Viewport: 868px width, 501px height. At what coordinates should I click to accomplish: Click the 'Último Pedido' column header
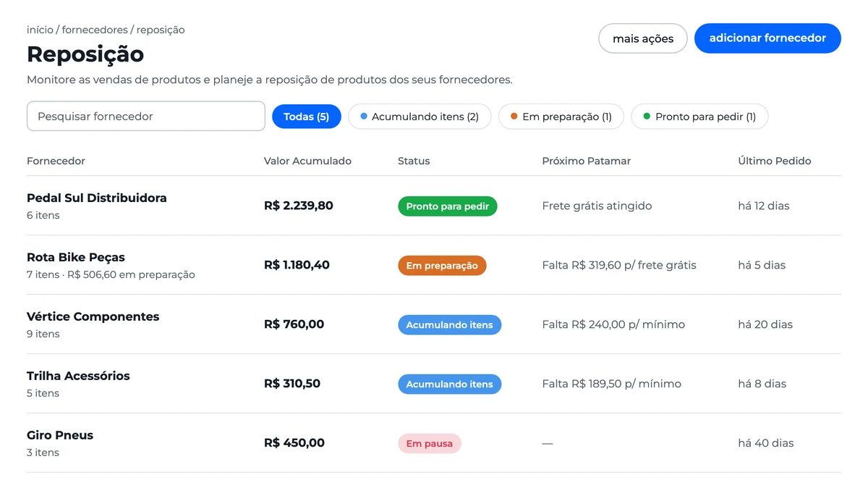click(x=774, y=161)
